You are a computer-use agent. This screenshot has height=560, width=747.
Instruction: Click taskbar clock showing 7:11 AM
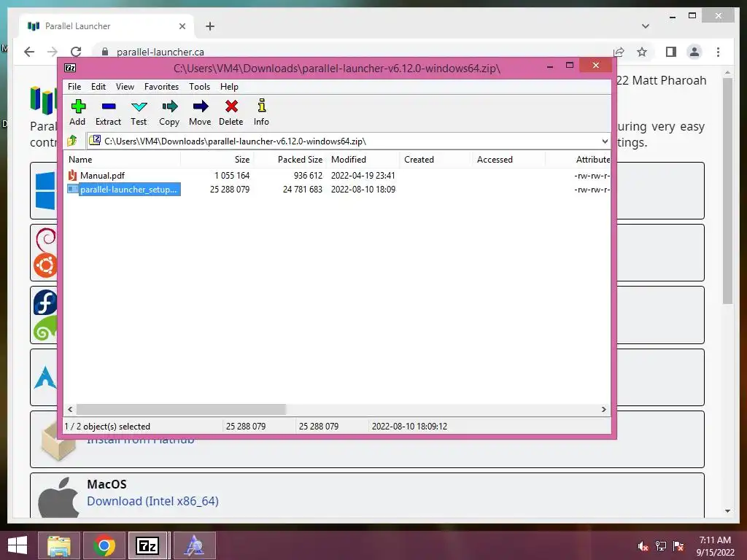click(x=715, y=546)
